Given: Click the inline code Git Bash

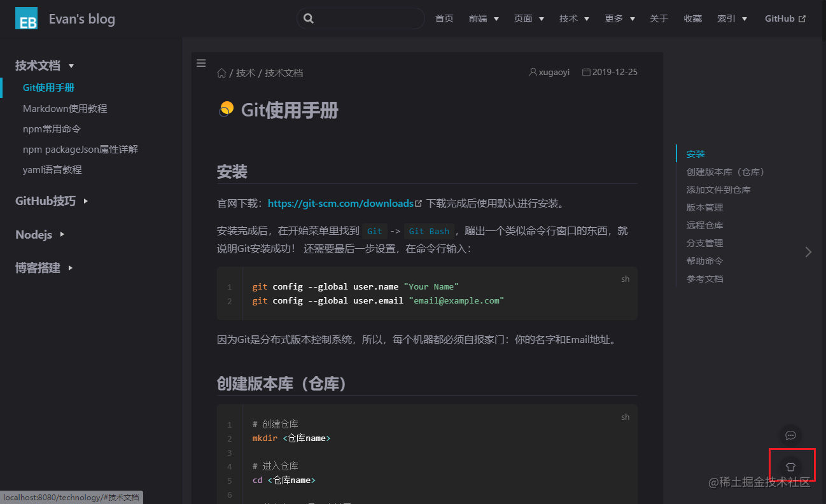Looking at the screenshot, I should tap(429, 232).
